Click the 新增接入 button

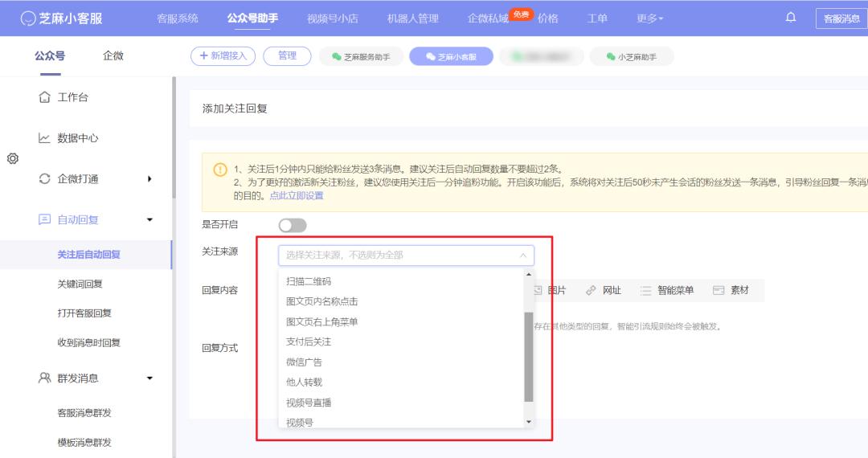(x=223, y=56)
